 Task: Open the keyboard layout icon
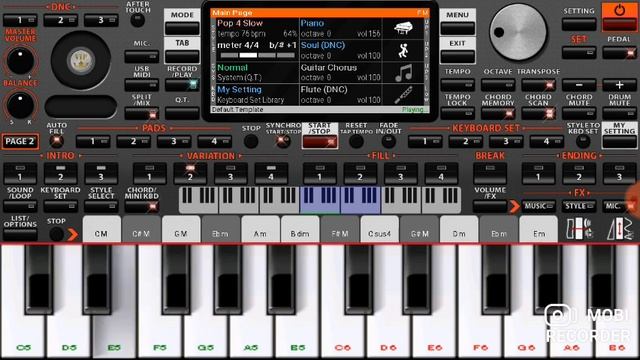pyautogui.click(x=579, y=228)
